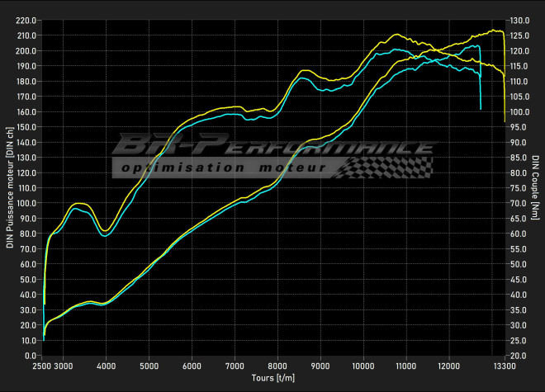Click the 'Tours [t/m]' x-axis title
The width and height of the screenshot is (545, 392).
pos(274,378)
